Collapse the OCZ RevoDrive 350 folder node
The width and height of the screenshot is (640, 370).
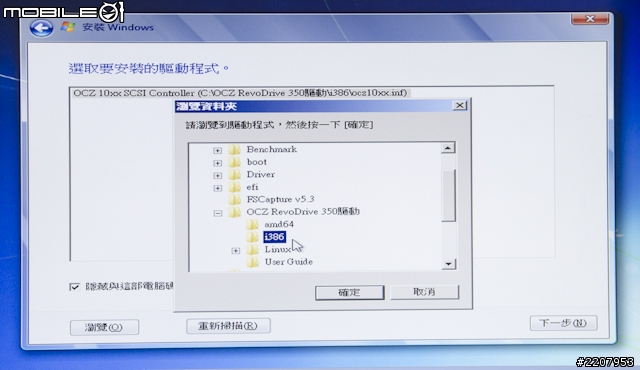pyautogui.click(x=218, y=213)
